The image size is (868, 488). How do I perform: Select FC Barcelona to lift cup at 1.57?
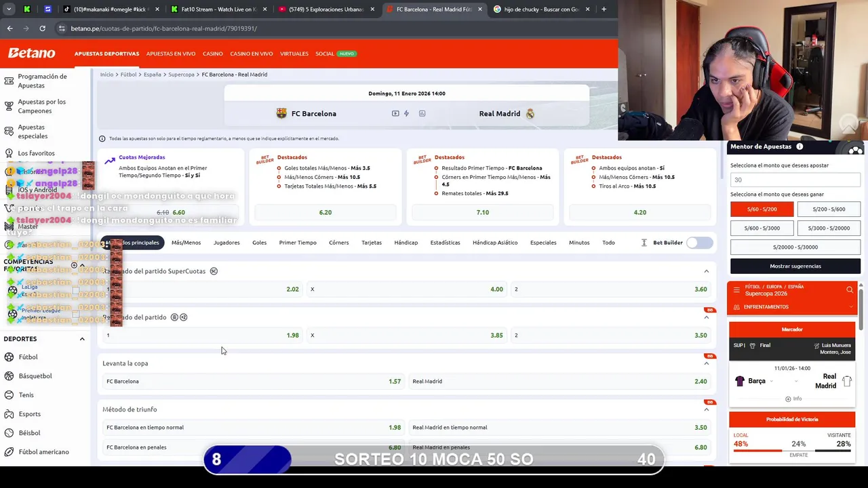(x=253, y=382)
